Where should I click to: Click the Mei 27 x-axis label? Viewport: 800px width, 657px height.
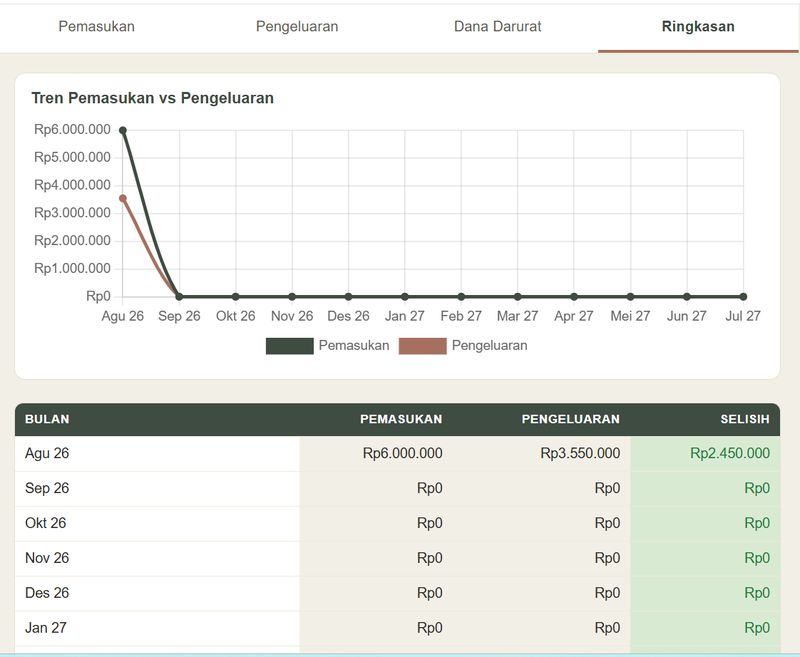(630, 316)
